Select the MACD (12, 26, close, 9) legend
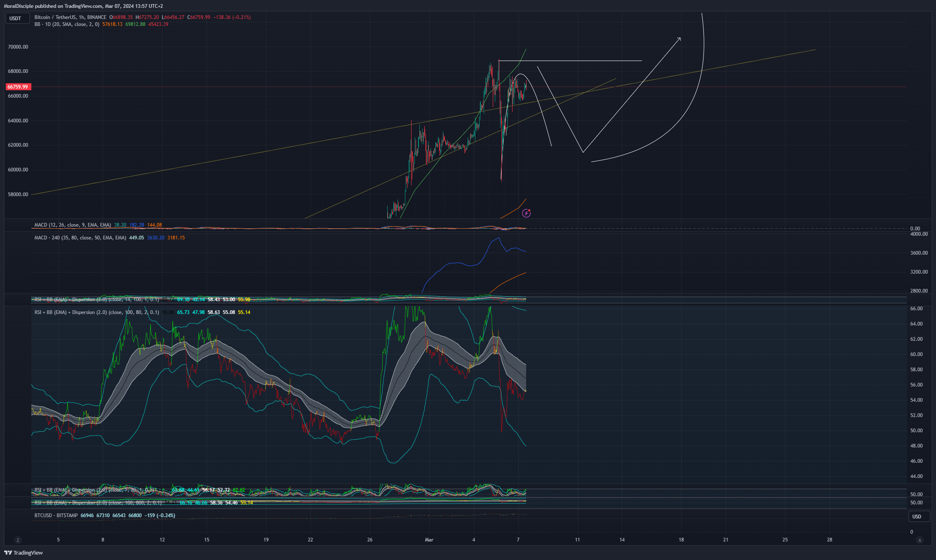Viewport: 936px width, 560px height. click(73, 225)
